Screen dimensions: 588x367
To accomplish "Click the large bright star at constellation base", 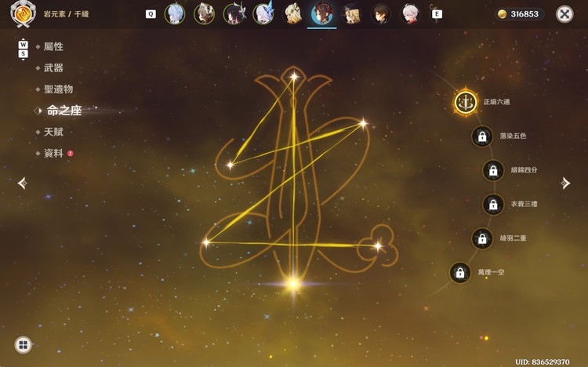I will point(293,284).
